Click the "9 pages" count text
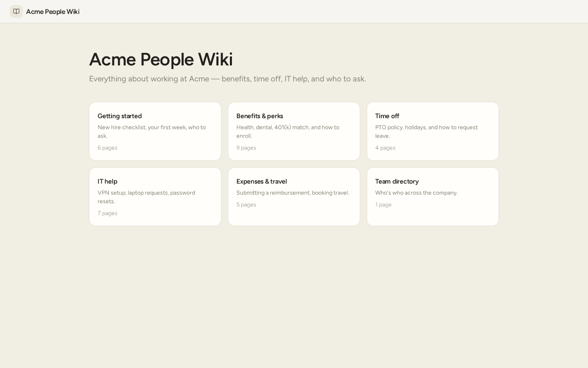Screen dimensions: 588x368 tap(246, 148)
